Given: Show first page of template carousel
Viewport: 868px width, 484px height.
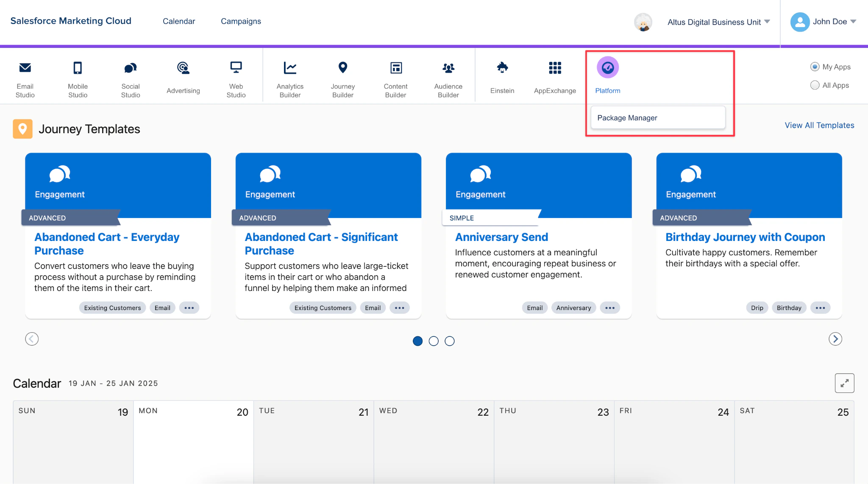Looking at the screenshot, I should tap(417, 341).
